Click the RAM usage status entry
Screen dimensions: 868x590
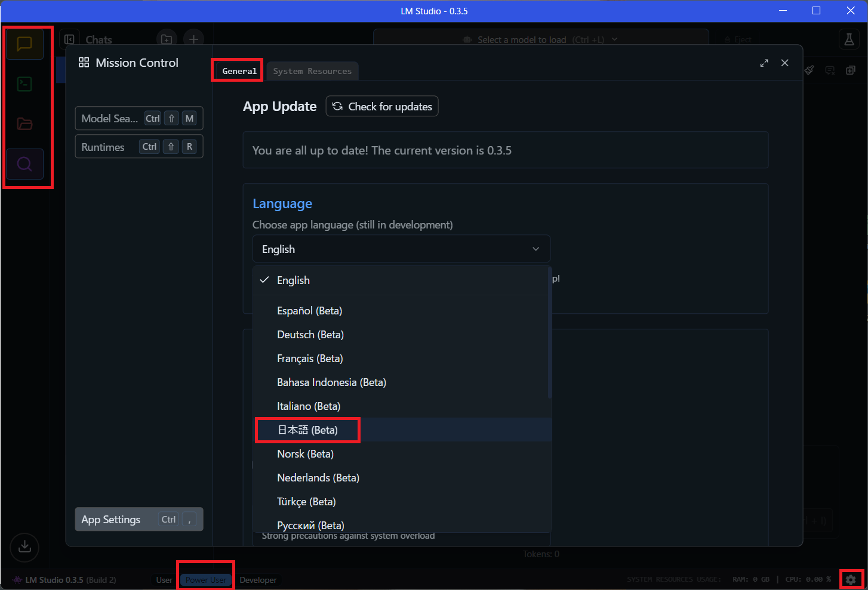coord(751,579)
